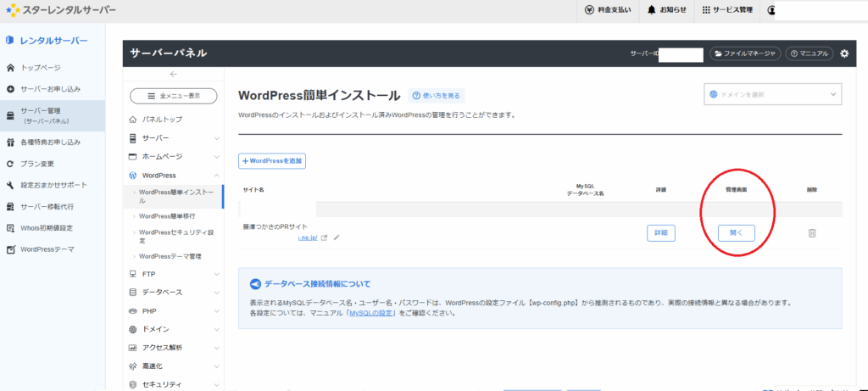Select WordPressセキュリティ設定 submenu item

(x=176, y=232)
